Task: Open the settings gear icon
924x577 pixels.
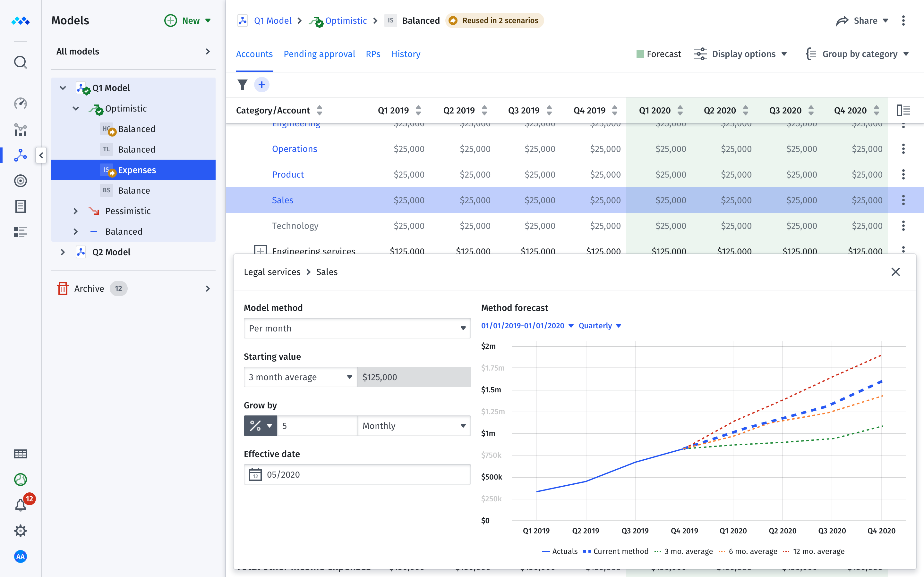Action: click(20, 531)
